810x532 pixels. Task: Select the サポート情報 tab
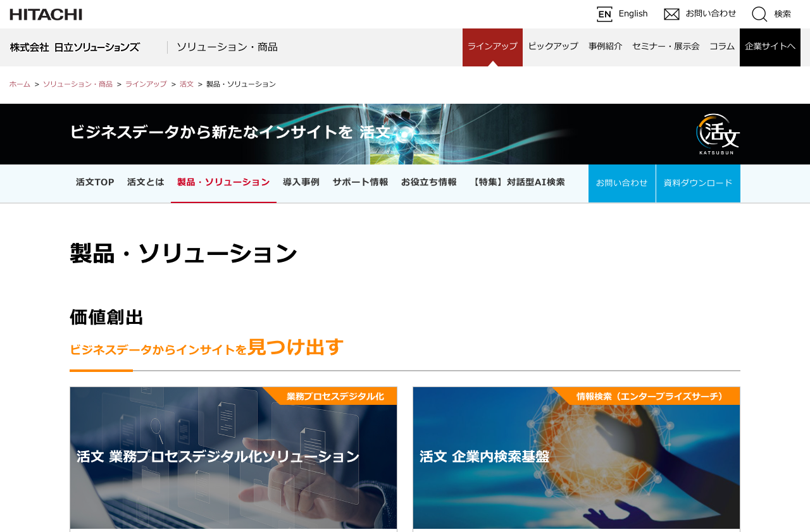pos(361,183)
